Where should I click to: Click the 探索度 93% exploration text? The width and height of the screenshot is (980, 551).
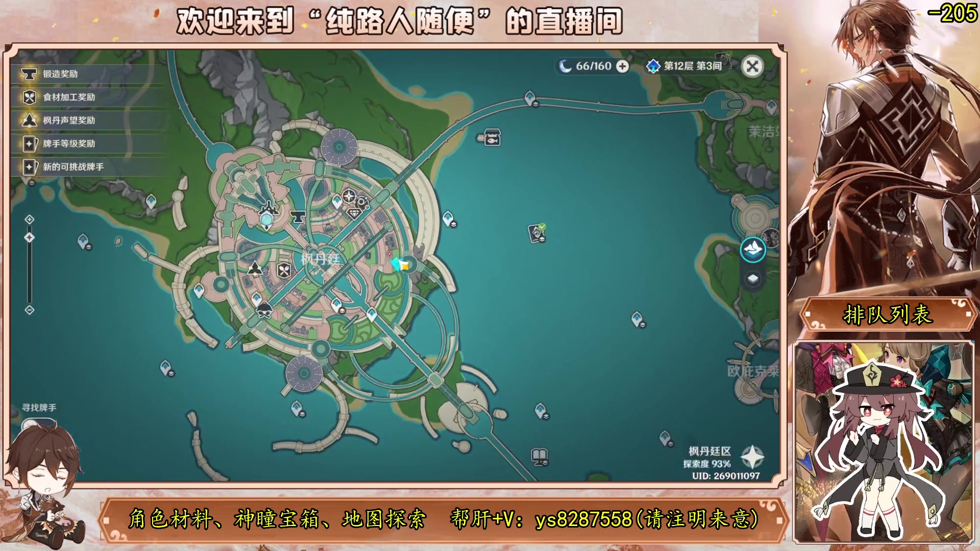point(707,464)
